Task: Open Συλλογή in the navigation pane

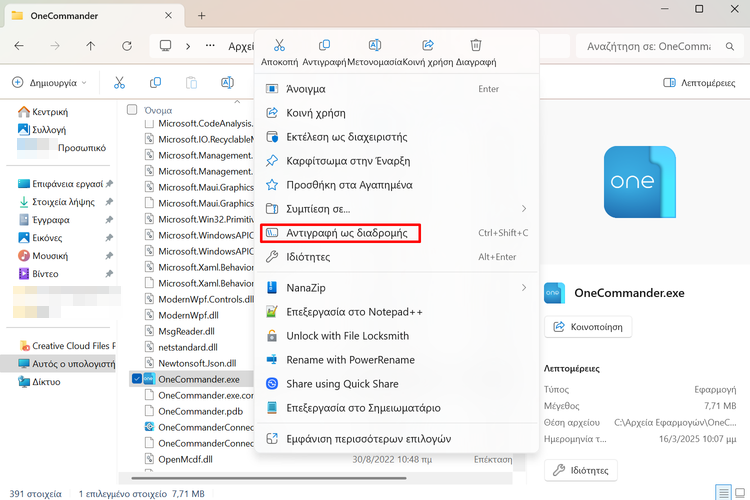Action: pos(42,130)
